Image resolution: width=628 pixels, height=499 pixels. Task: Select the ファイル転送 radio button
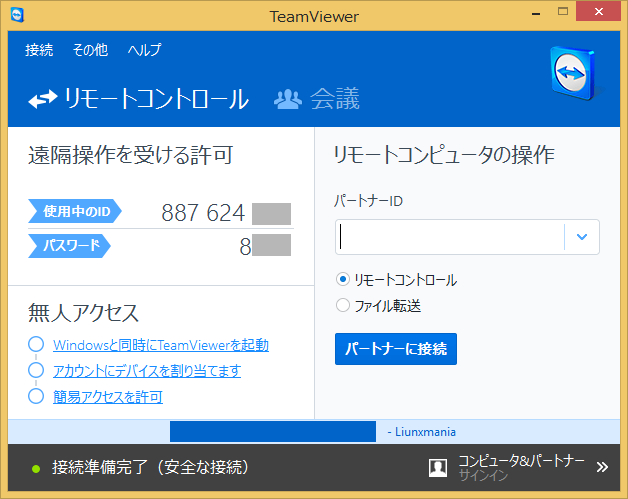pos(343,305)
